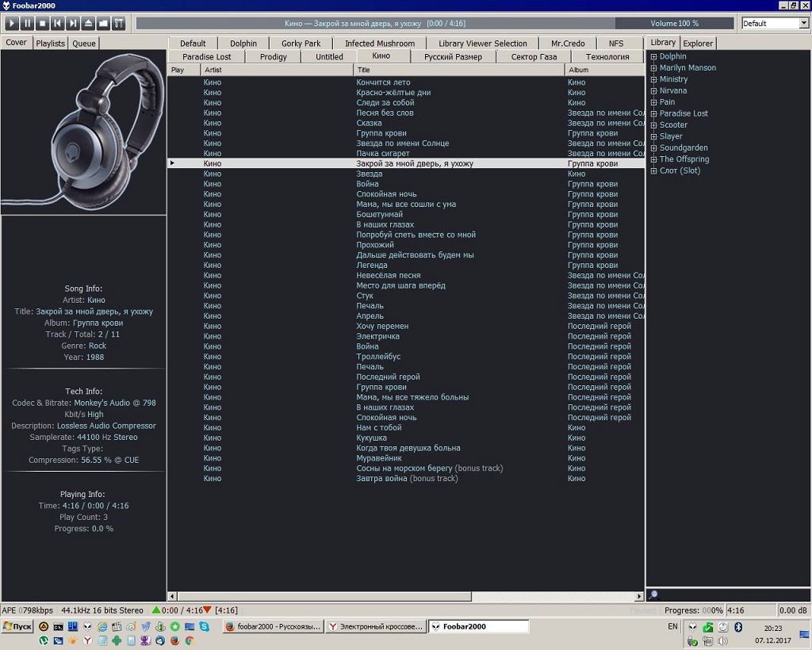Viewport: 812px width, 650px height.
Task: Click the library search magnifier icon
Action: (653, 595)
